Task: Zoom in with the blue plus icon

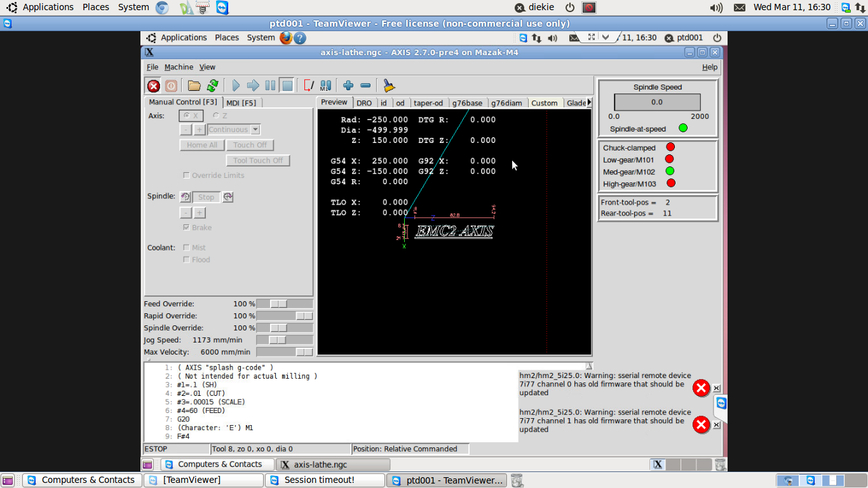Action: point(348,86)
